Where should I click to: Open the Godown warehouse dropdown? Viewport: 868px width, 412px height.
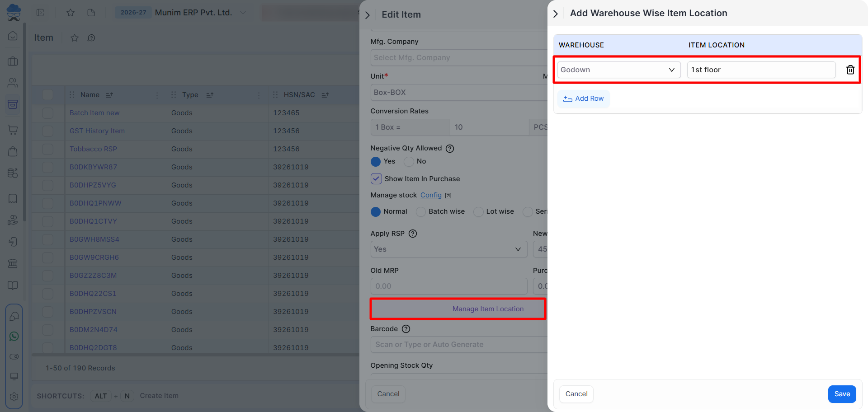(x=618, y=70)
